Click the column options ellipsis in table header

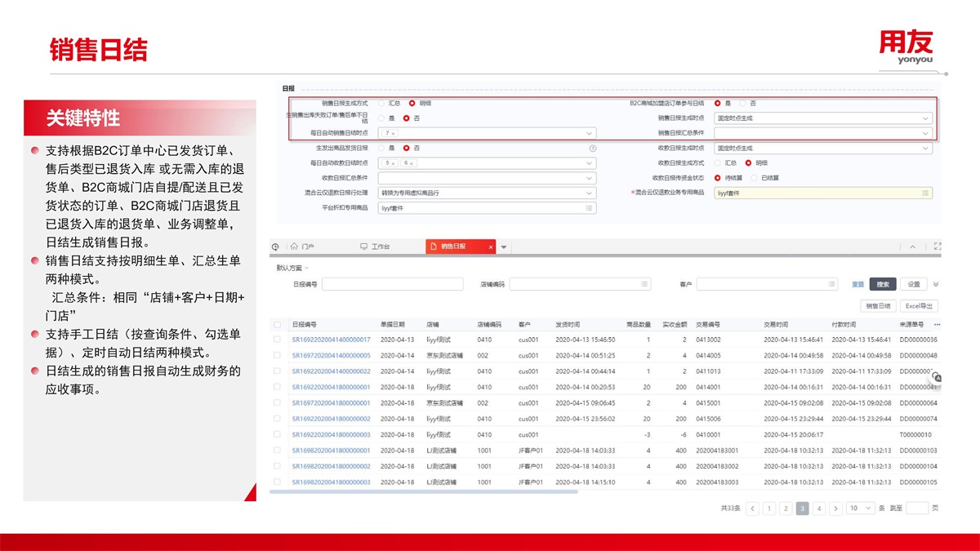(x=935, y=324)
